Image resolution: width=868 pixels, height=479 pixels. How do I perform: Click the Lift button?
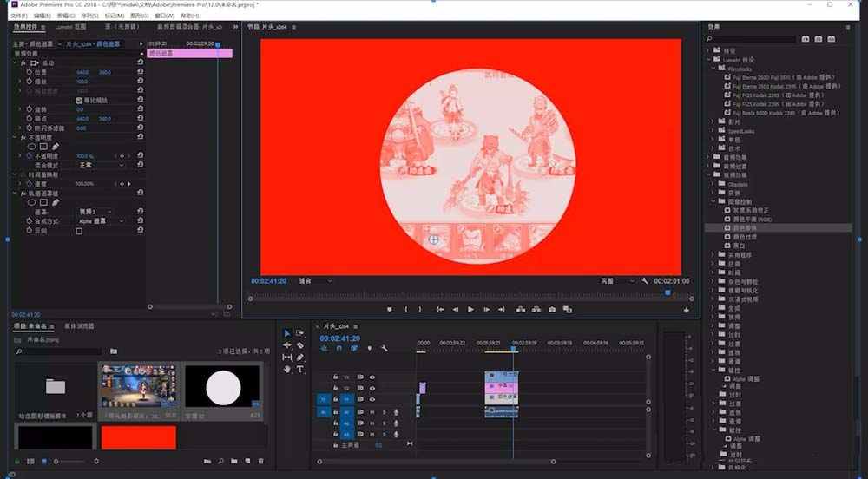coord(521,310)
